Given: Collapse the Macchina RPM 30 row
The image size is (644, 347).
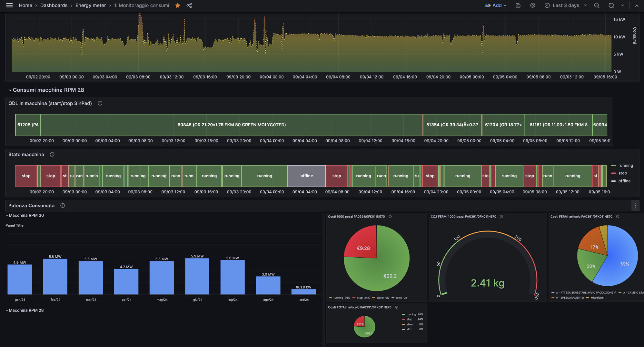Looking at the screenshot, I should [26, 215].
